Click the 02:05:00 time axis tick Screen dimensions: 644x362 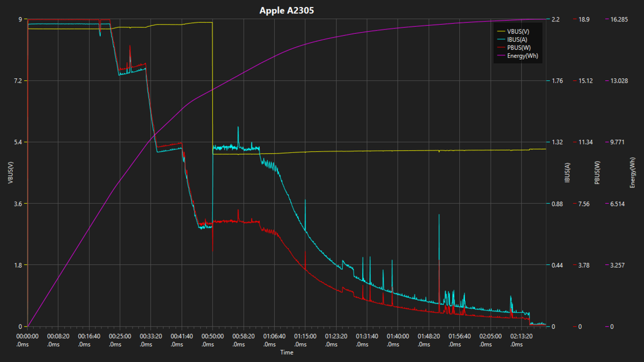point(491,340)
